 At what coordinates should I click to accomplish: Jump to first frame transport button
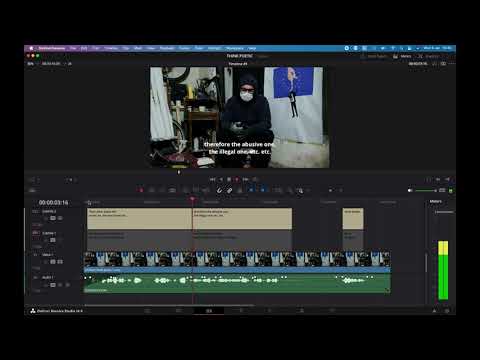(x=212, y=180)
